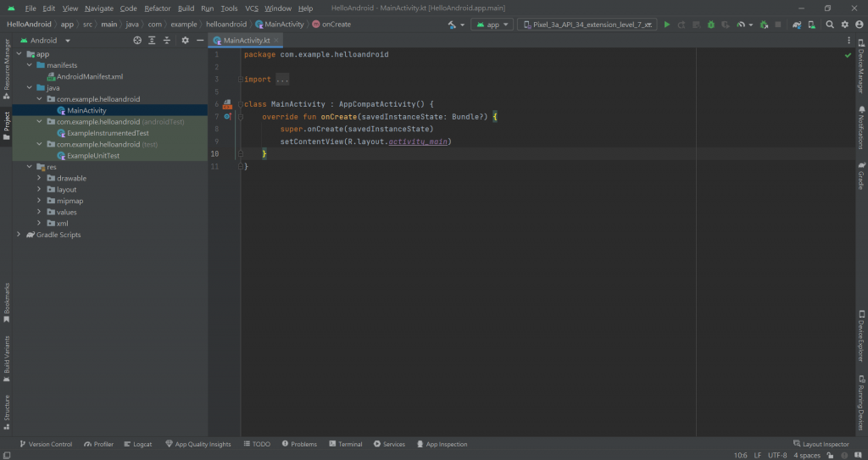Open the Build menu
The image size is (868, 460).
tap(186, 8)
